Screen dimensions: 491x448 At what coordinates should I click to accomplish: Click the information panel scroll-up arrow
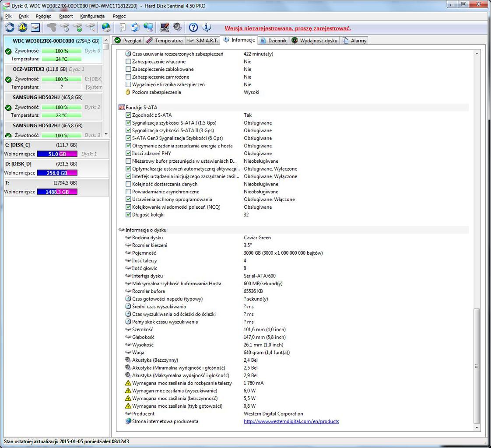point(477,54)
